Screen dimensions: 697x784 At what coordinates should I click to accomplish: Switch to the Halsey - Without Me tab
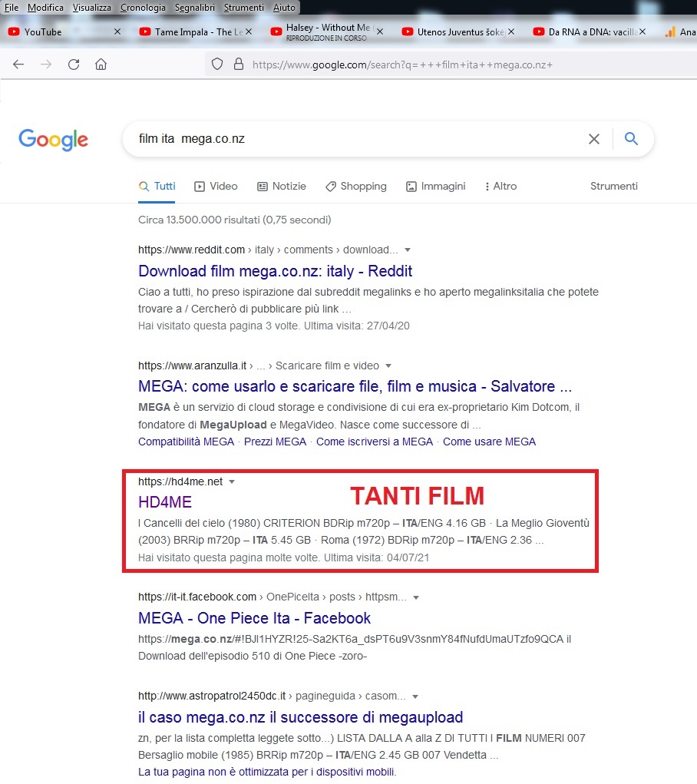coord(328,32)
